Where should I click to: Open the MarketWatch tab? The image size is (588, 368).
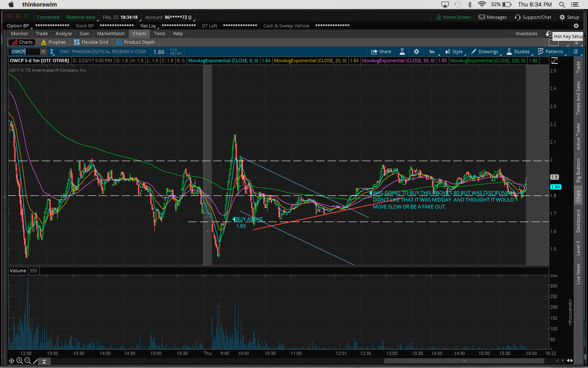point(111,34)
